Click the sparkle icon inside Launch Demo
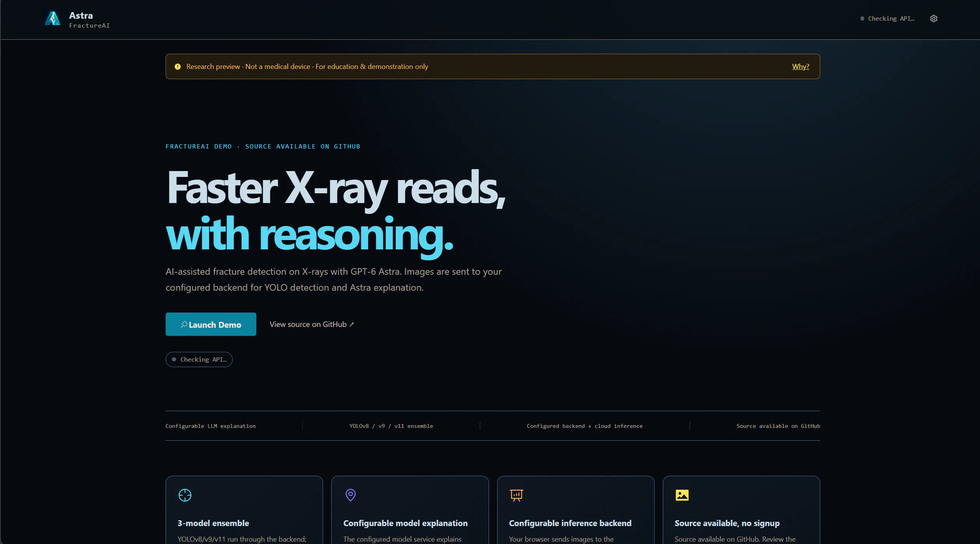 click(x=184, y=324)
